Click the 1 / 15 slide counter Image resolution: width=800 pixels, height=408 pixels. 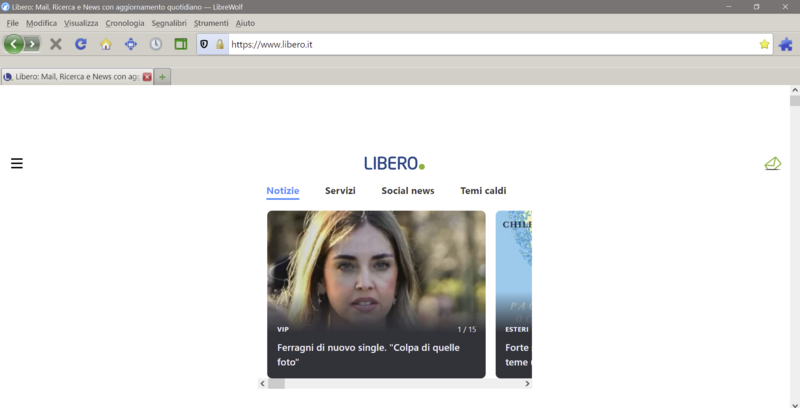467,329
